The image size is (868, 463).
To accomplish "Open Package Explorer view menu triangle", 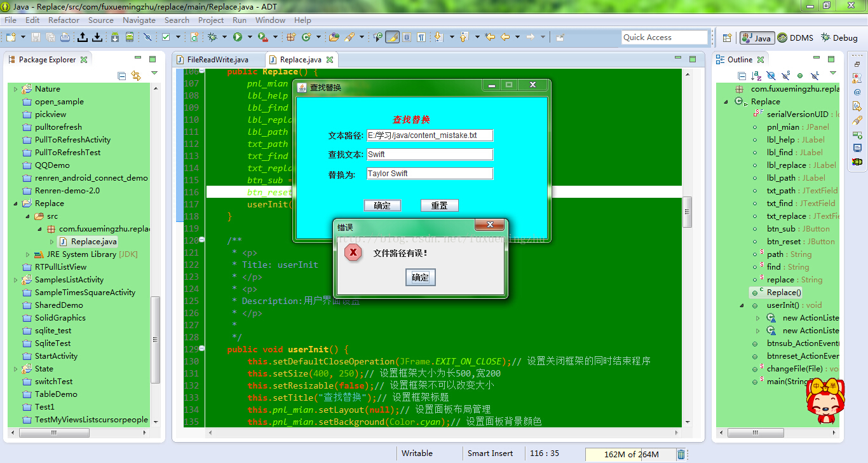I will point(154,74).
